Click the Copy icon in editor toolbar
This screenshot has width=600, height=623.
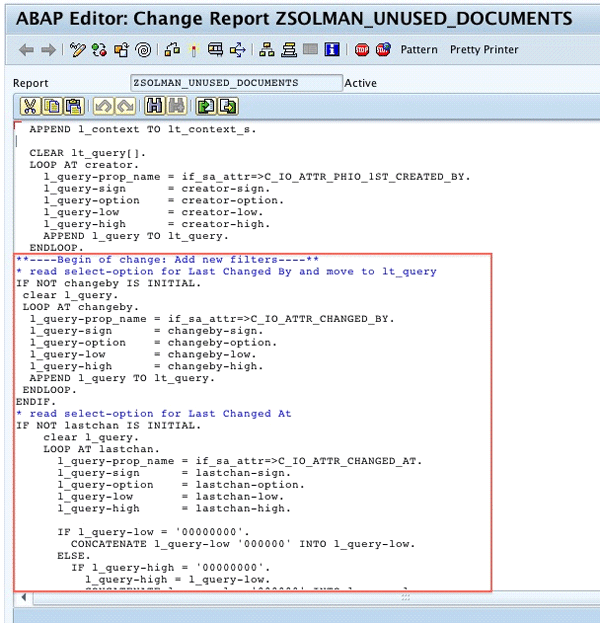click(52, 106)
